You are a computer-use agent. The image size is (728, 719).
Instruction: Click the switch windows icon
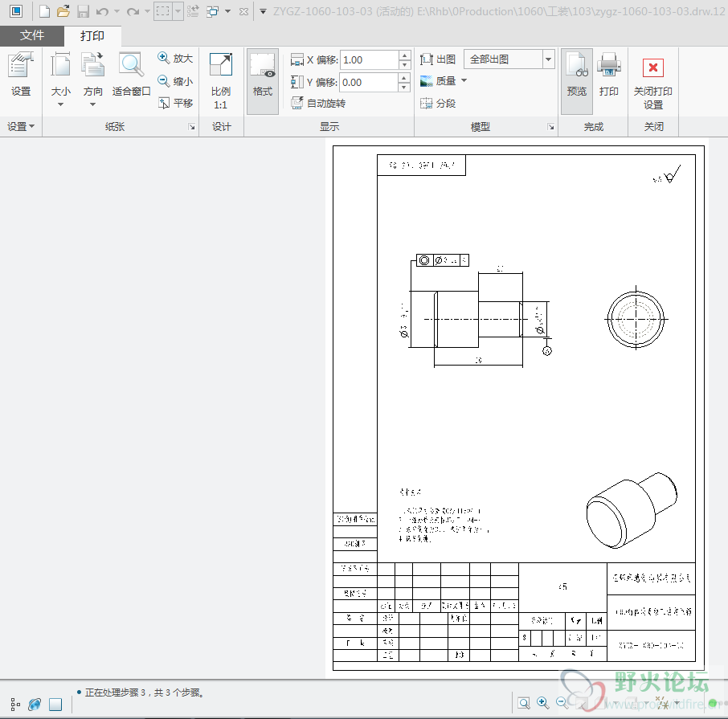[x=213, y=11]
